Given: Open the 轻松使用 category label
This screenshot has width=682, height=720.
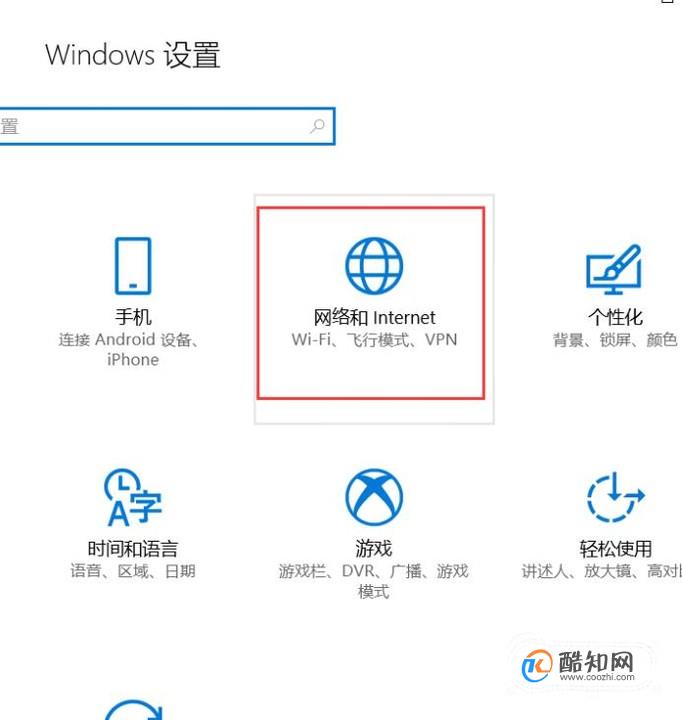Looking at the screenshot, I should click(x=615, y=549).
